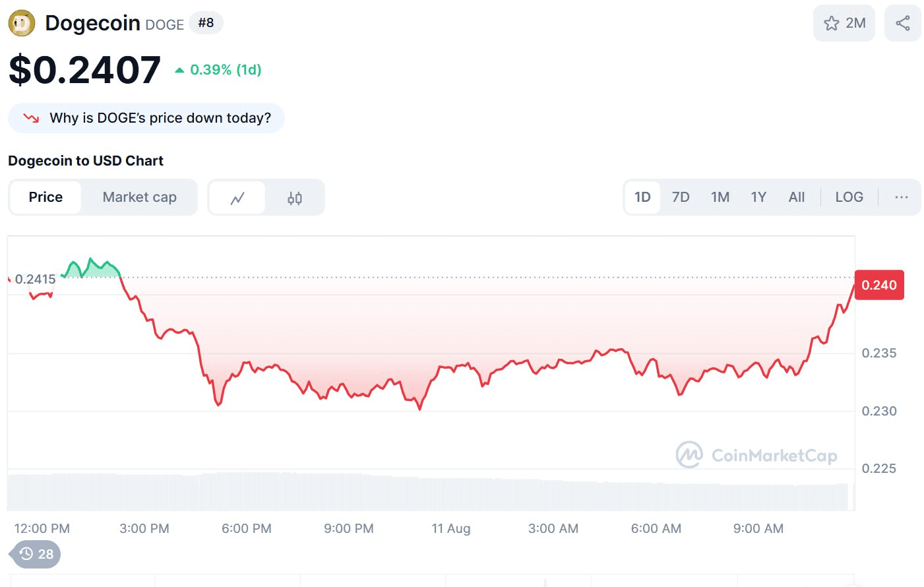Select the Market cap toggle option

click(140, 197)
